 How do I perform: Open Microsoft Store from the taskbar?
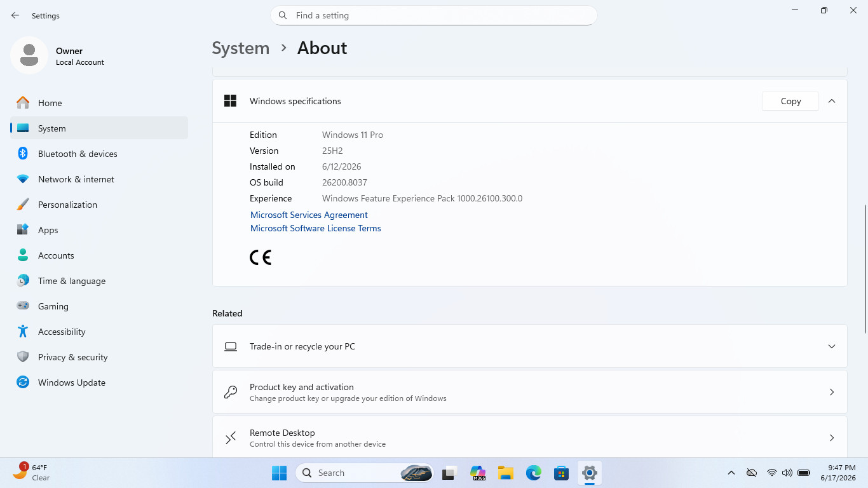[x=562, y=473]
